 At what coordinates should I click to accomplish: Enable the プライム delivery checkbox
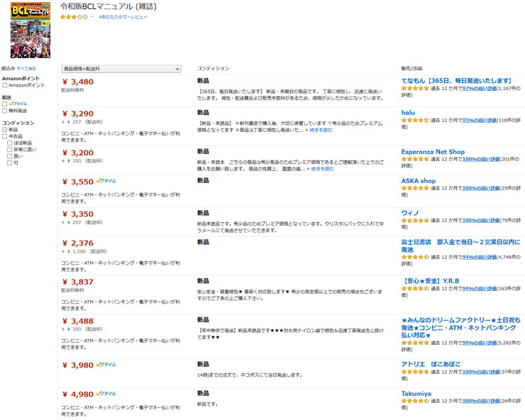pos(5,104)
